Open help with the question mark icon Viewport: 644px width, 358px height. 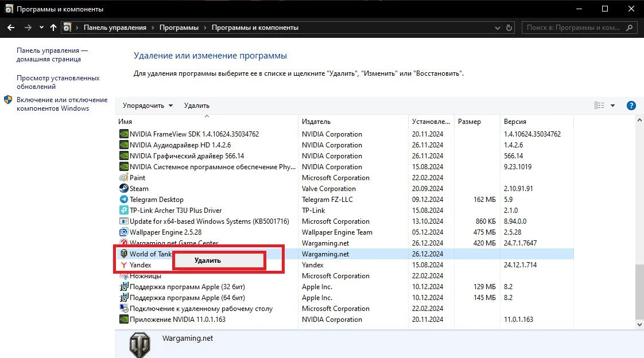(x=631, y=106)
